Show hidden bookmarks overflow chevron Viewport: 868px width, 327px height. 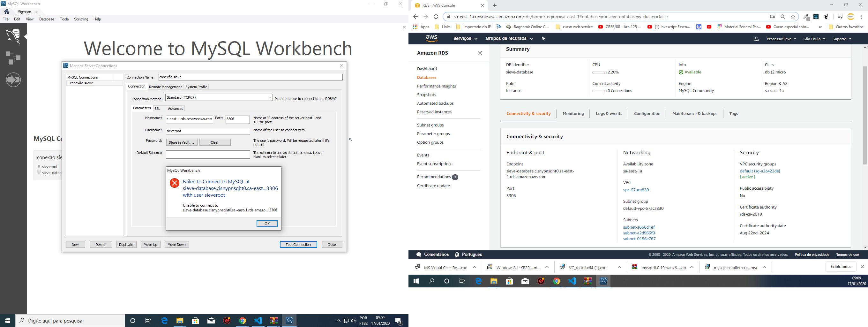tap(820, 27)
